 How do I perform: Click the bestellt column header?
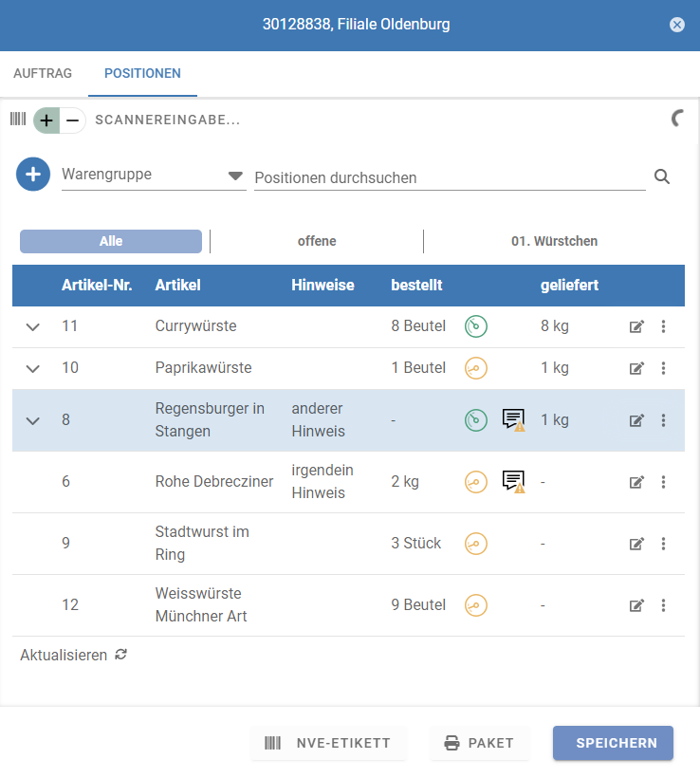(416, 285)
